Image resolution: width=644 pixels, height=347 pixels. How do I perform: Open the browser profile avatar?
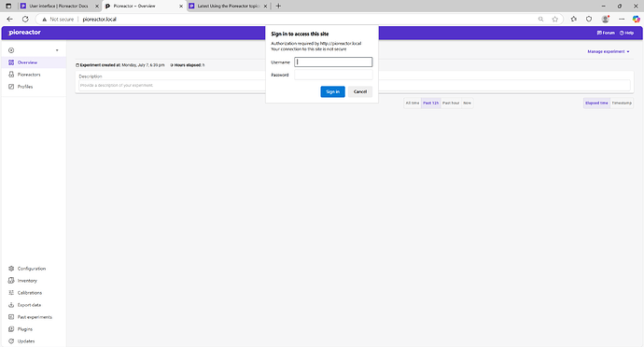pyautogui.click(x=605, y=19)
